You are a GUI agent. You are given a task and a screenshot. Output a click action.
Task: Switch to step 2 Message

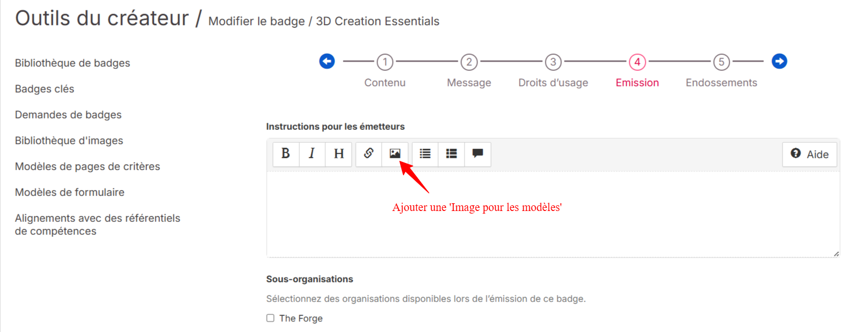click(469, 63)
